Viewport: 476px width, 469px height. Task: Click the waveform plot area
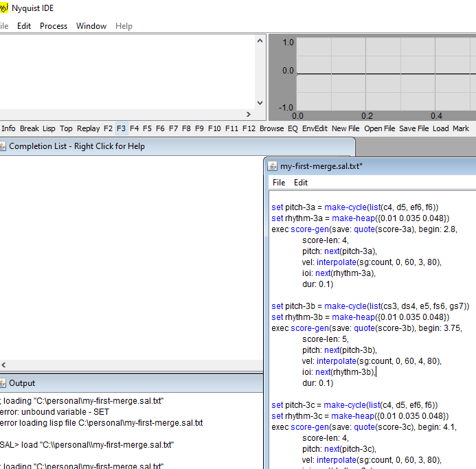pos(386,73)
